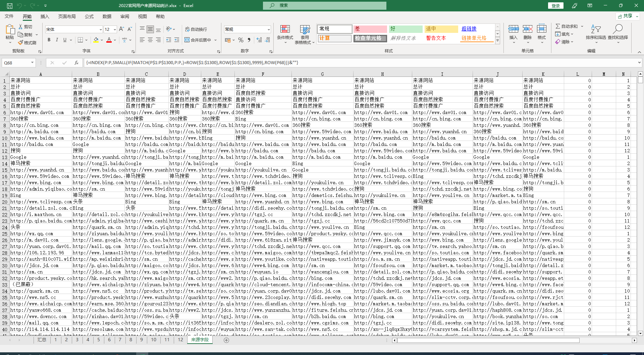Click the 共享 share button
The width and height of the screenshot is (644, 355).
coord(628,16)
